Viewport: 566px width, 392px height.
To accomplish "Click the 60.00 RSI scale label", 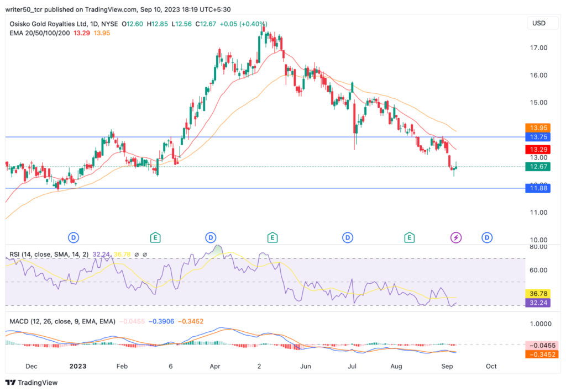I will [538, 270].
